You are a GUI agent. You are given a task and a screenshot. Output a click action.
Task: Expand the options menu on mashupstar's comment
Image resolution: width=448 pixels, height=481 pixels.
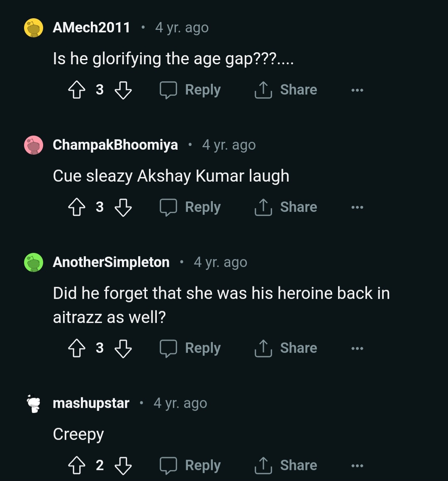(357, 465)
